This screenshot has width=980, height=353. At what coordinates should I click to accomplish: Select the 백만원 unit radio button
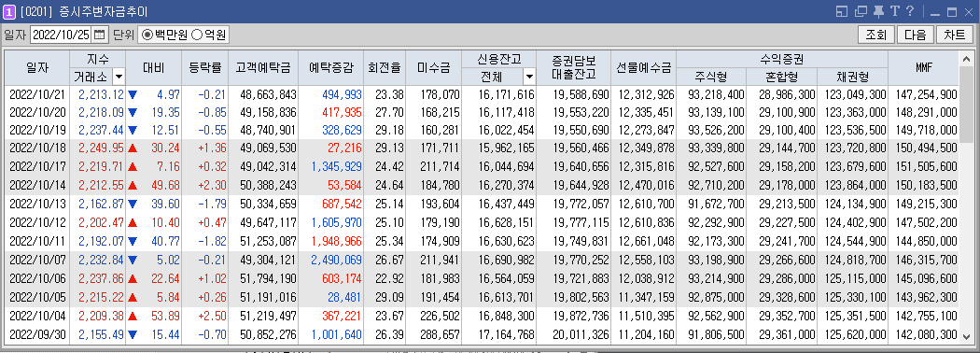pyautogui.click(x=147, y=35)
